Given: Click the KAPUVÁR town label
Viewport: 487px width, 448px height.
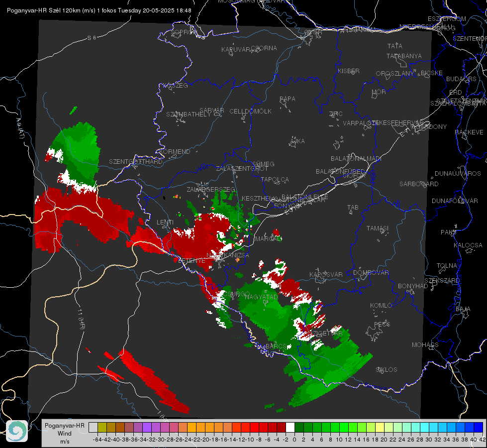Looking at the screenshot, I should pyautogui.click(x=236, y=50).
